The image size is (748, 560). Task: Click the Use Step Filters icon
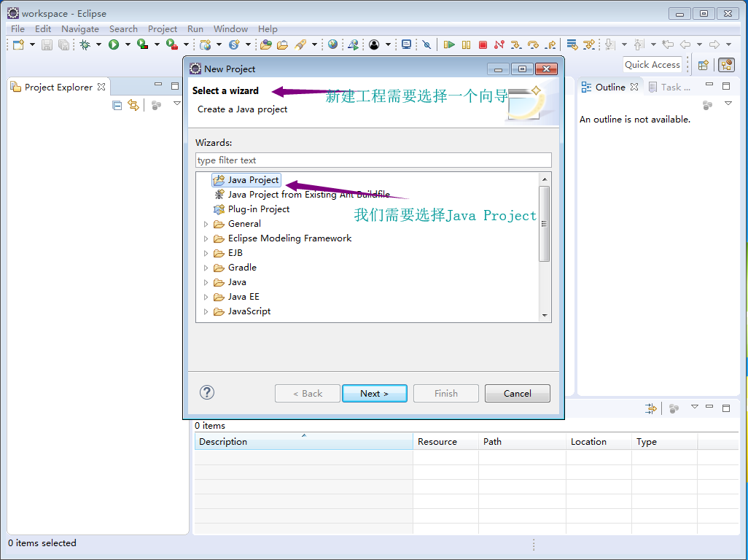coord(589,44)
